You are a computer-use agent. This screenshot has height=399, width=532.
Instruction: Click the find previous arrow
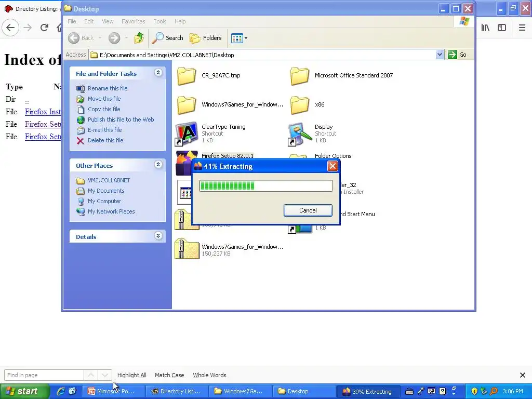[91, 375]
